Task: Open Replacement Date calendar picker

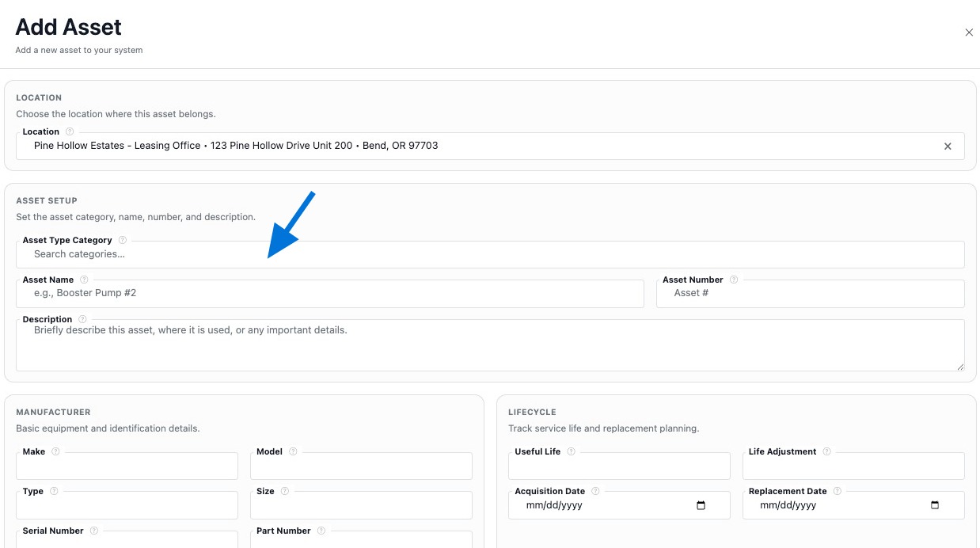Action: point(935,505)
